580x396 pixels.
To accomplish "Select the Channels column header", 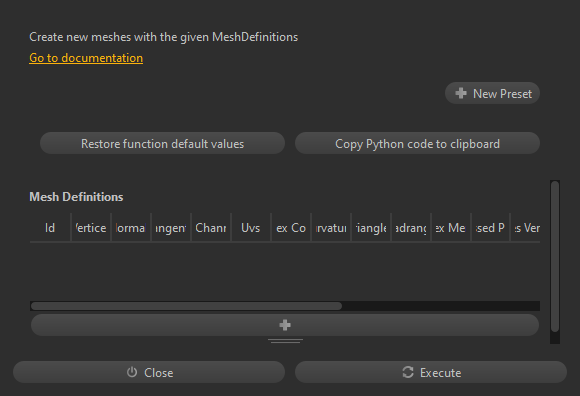I will point(211,228).
